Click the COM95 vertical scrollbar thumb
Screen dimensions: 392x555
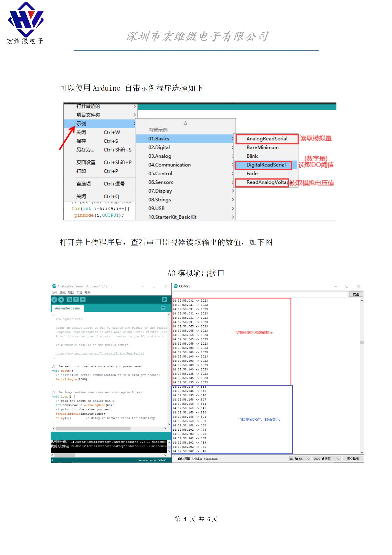(362, 343)
